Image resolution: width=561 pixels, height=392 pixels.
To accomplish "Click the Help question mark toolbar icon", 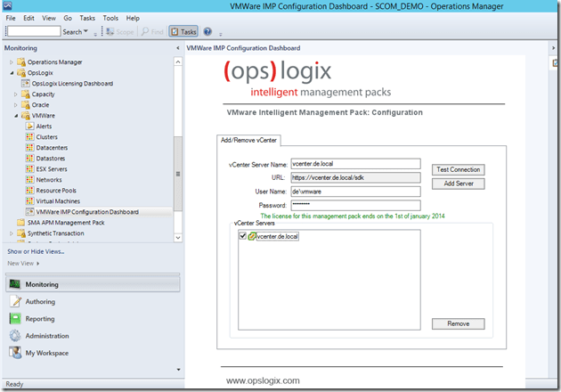I will pyautogui.click(x=207, y=32).
